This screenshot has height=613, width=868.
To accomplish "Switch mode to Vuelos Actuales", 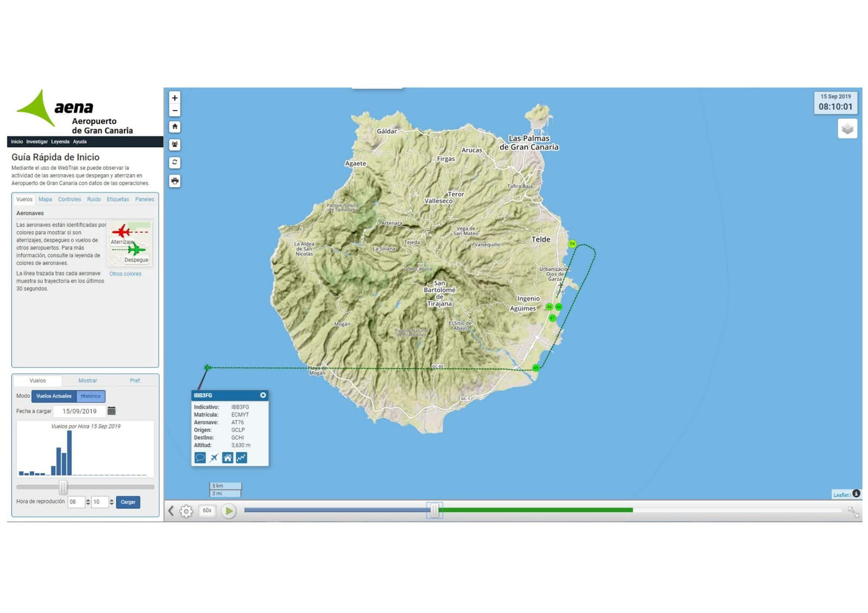I will 54,396.
